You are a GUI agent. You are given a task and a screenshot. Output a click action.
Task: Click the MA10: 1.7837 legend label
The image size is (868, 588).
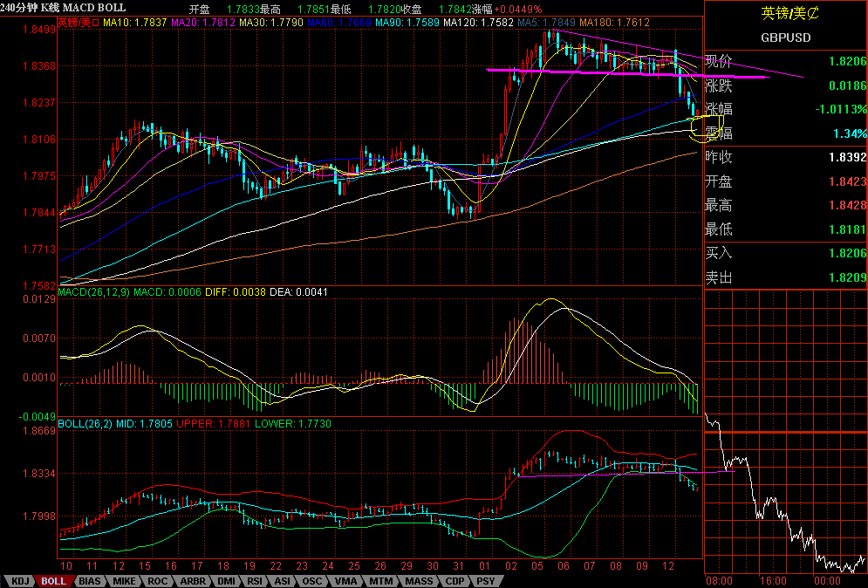point(135,23)
